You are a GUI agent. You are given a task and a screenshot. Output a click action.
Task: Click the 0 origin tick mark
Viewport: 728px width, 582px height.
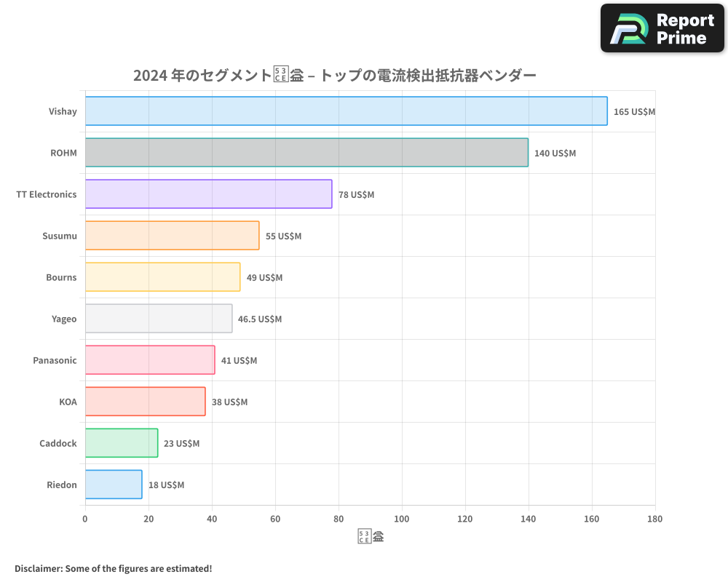click(x=85, y=519)
